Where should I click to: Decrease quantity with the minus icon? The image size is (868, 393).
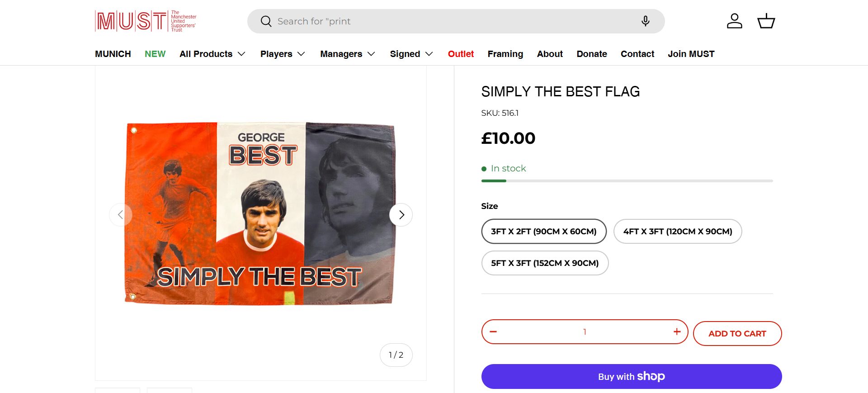click(493, 331)
